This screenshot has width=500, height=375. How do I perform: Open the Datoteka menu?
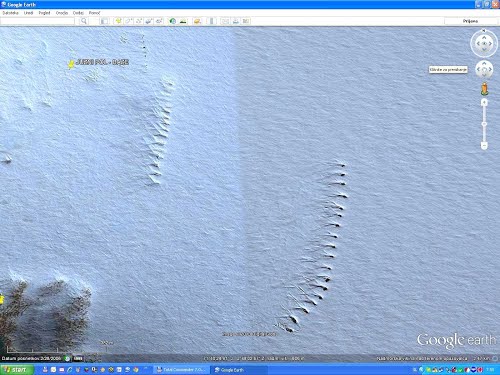tap(10, 13)
